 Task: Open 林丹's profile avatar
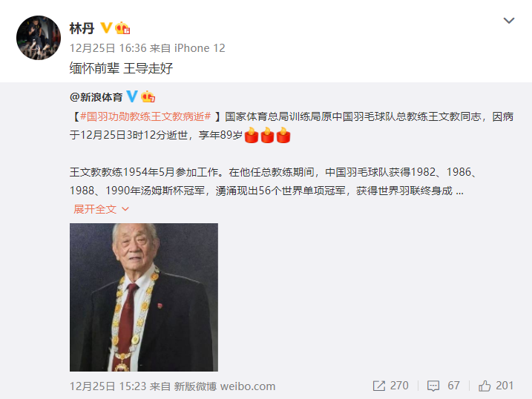(39, 38)
